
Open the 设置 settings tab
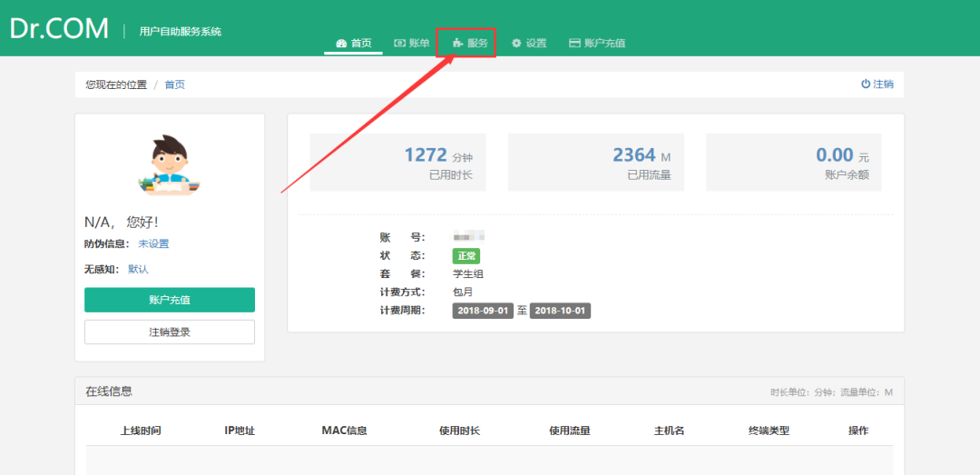point(529,43)
